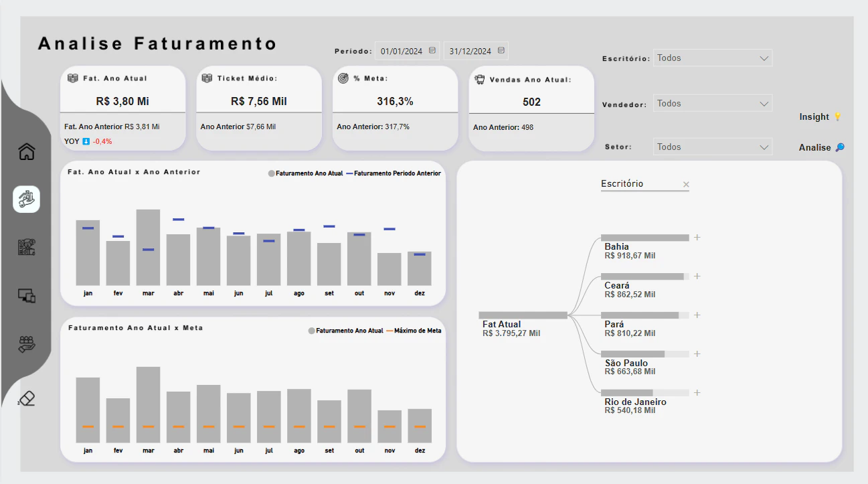Click legend Máximo de Meta

point(413,331)
